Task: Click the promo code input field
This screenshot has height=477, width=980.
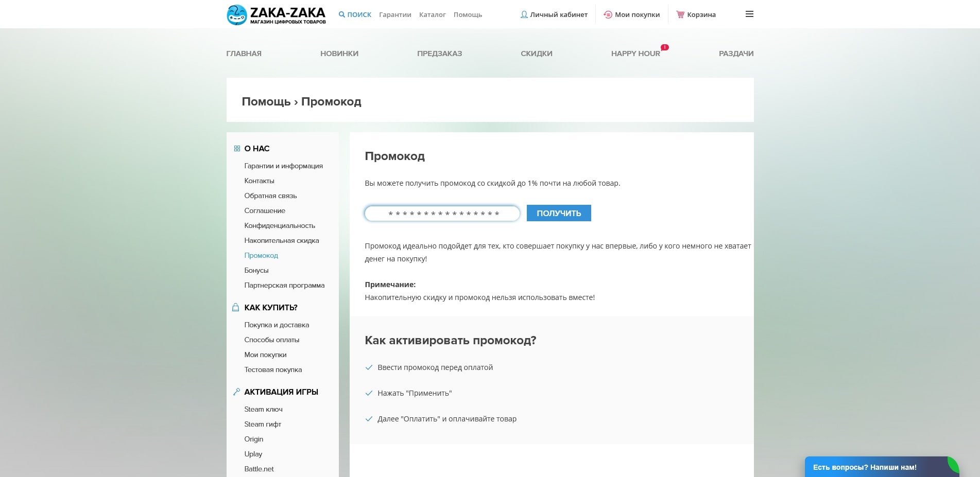Action: (442, 213)
